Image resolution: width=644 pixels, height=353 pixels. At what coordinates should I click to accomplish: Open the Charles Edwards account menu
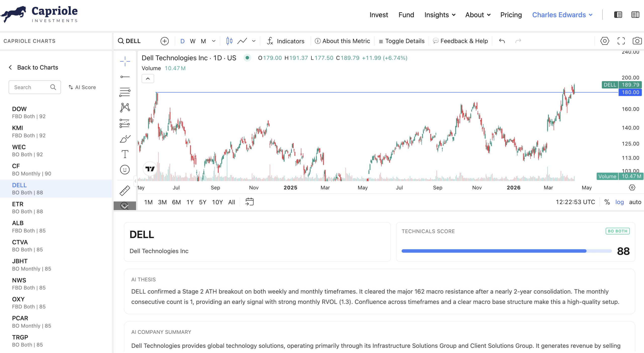(562, 15)
